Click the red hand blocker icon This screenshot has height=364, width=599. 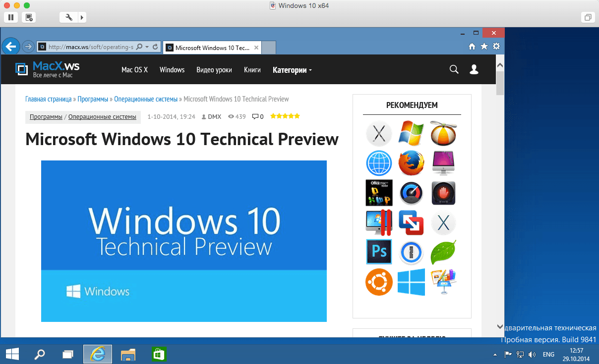click(x=443, y=193)
